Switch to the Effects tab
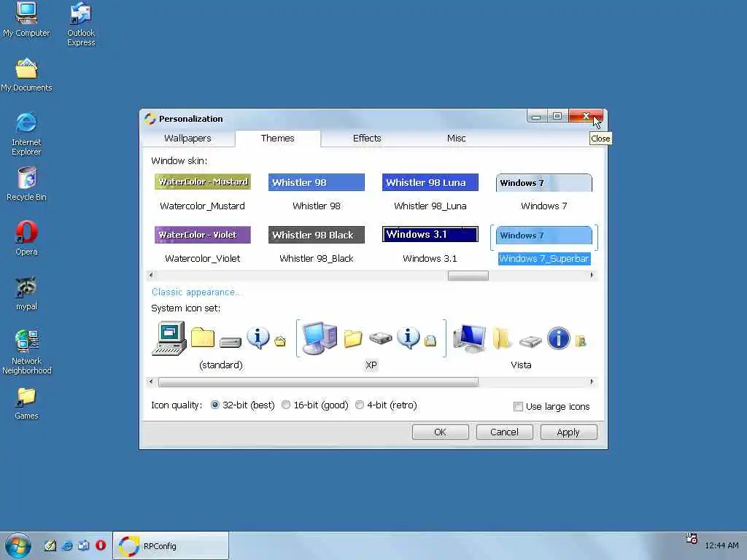 tap(367, 139)
